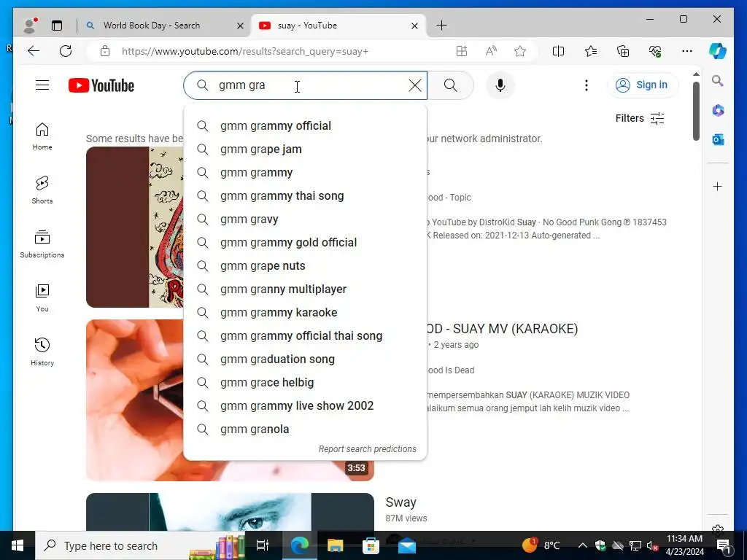This screenshot has width=747, height=560.
Task: Select suggestion gmm graduation song
Action: coord(305,359)
